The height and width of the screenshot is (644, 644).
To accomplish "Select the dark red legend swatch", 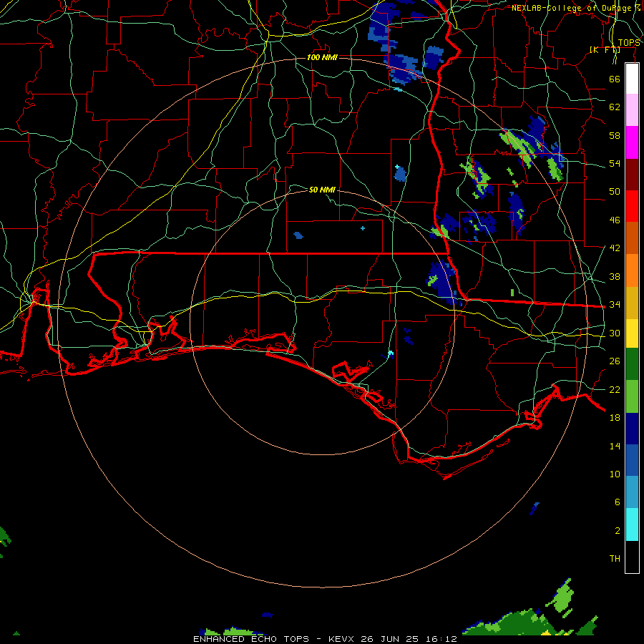I will pos(632,175).
